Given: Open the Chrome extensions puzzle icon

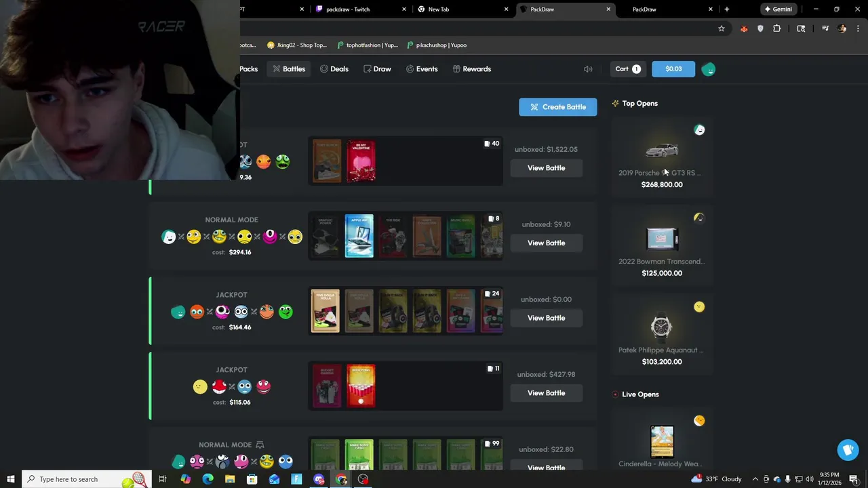Looking at the screenshot, I should (777, 28).
